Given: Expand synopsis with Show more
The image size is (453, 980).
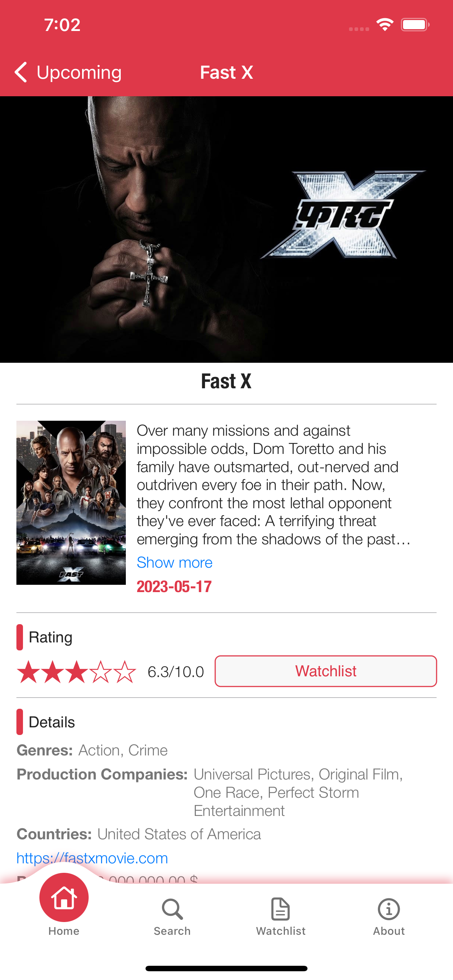Looking at the screenshot, I should (174, 562).
